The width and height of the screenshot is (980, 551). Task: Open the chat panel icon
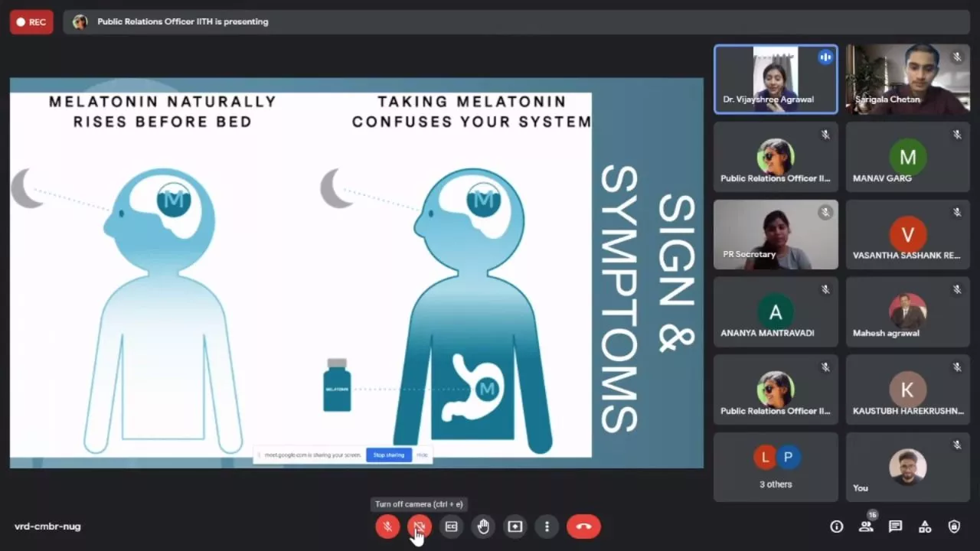click(x=895, y=527)
